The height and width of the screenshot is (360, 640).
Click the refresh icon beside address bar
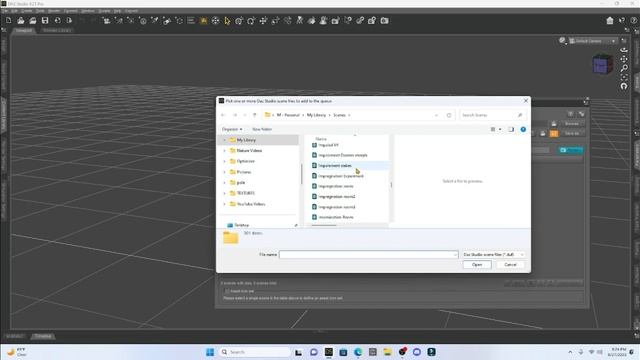449,115
